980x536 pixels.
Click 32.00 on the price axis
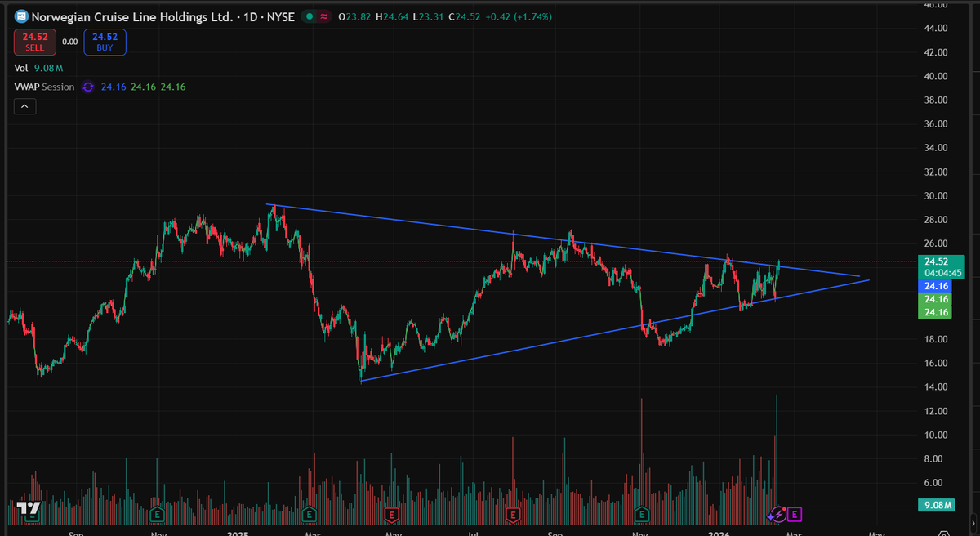tap(935, 172)
